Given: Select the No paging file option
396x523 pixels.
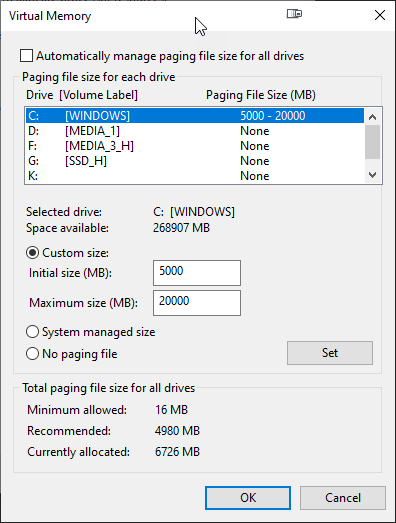Looking at the screenshot, I should click(x=32, y=354).
